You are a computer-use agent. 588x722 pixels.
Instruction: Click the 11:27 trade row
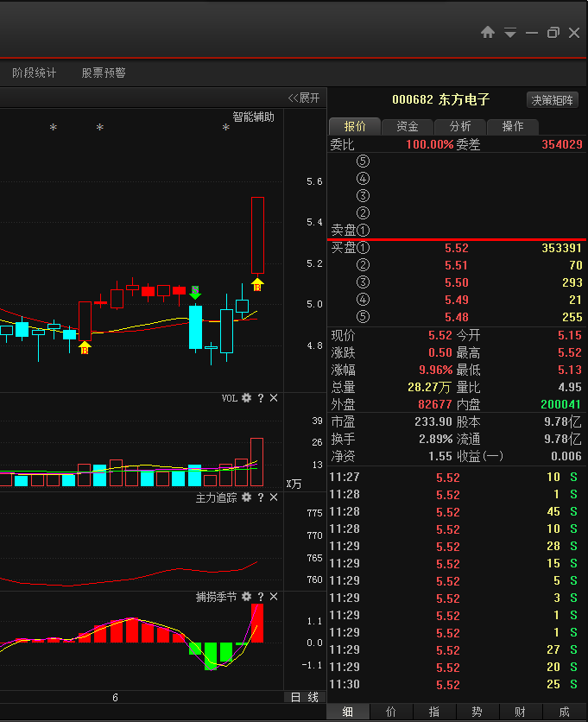[x=458, y=478]
